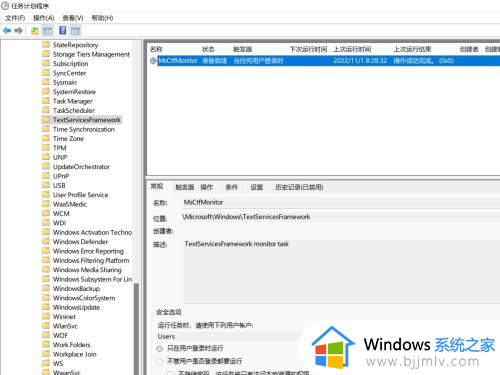Click the Task Manager folder icon
This screenshot has height=375, width=500.
(x=46, y=100)
